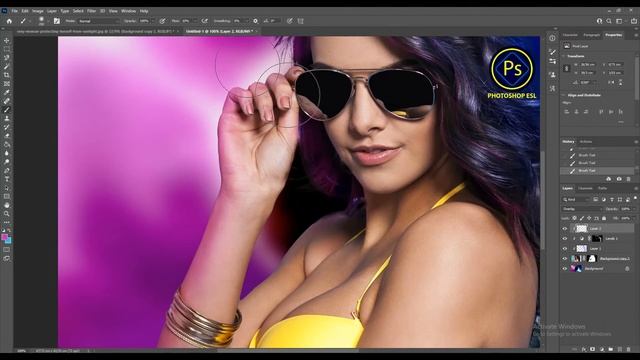Select the Rectangular Marquee tool
The image size is (640, 360).
tap(7, 49)
